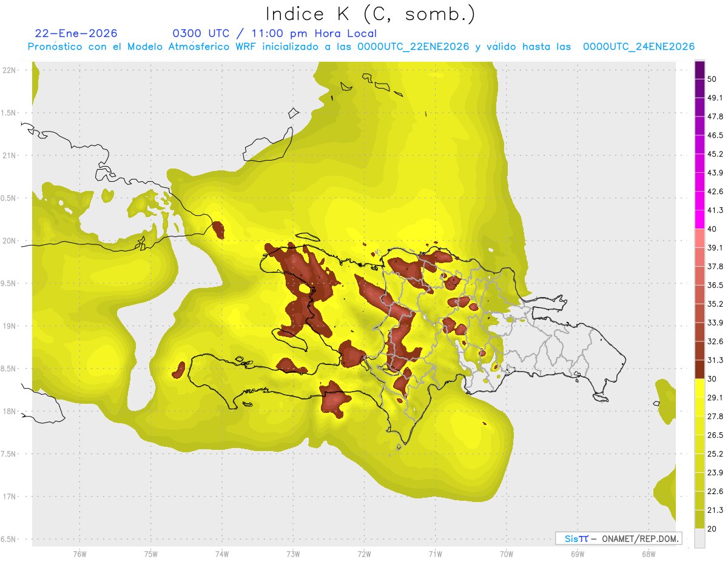Select the dark brown swatch between 30 and 31.3
The image size is (728, 562).
pos(699,369)
